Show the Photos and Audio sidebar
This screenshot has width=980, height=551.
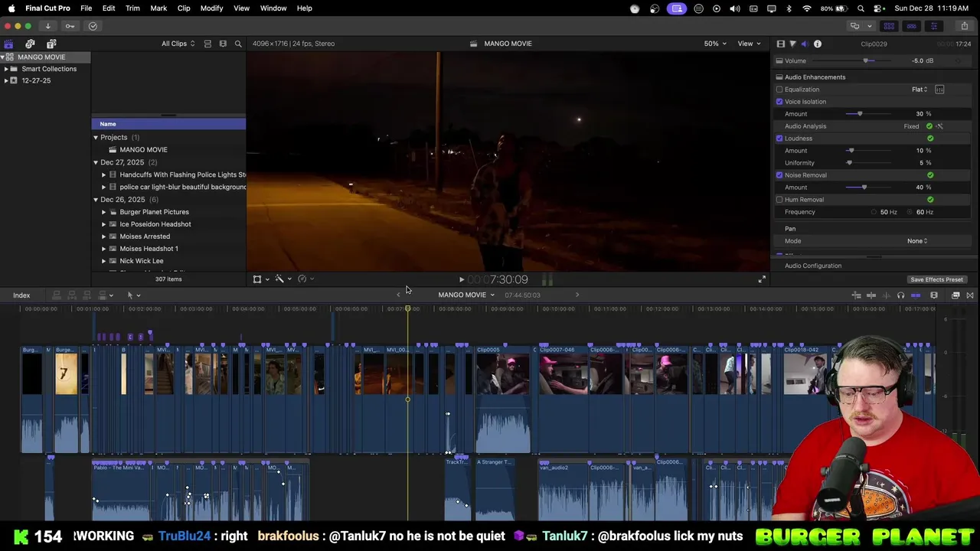[30, 44]
